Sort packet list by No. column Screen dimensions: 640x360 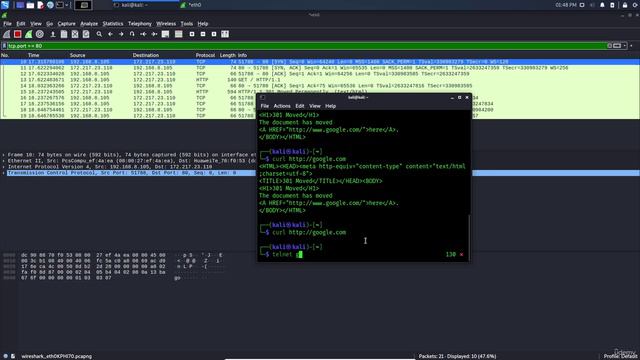click(x=5, y=55)
